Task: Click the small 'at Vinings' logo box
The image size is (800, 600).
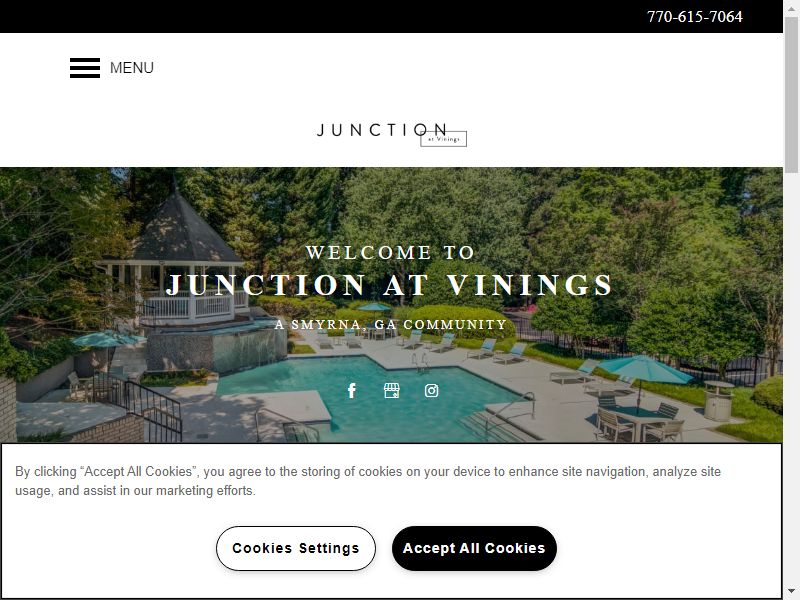Action: [443, 139]
